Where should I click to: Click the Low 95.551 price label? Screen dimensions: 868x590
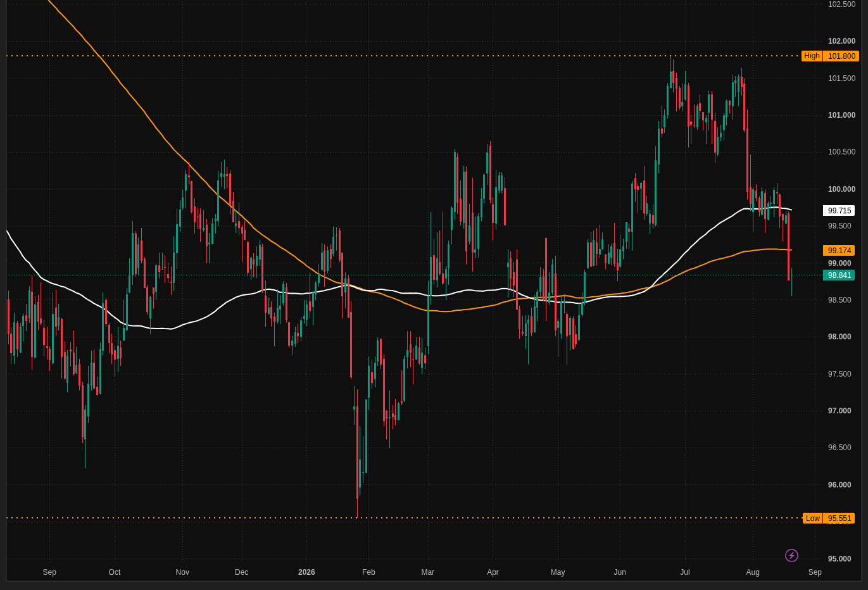tap(829, 518)
